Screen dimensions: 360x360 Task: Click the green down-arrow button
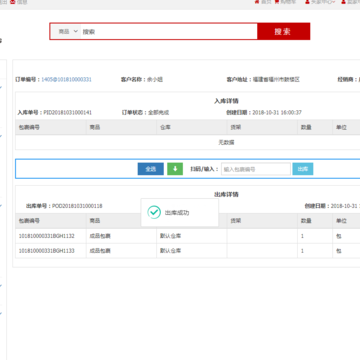(x=175, y=169)
